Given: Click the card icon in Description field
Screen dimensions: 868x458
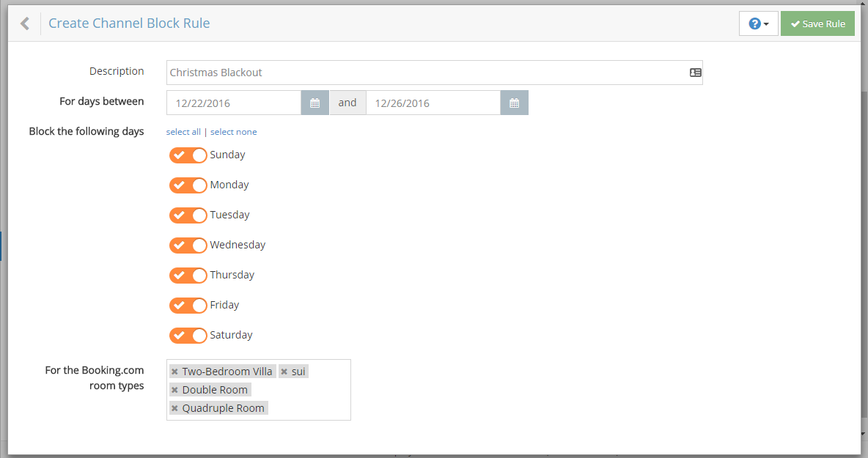Looking at the screenshot, I should click(695, 73).
